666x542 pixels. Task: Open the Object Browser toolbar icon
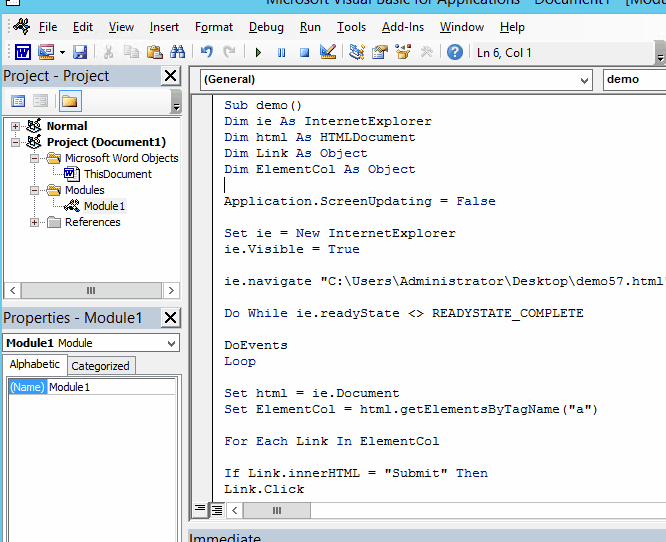[x=403, y=52]
